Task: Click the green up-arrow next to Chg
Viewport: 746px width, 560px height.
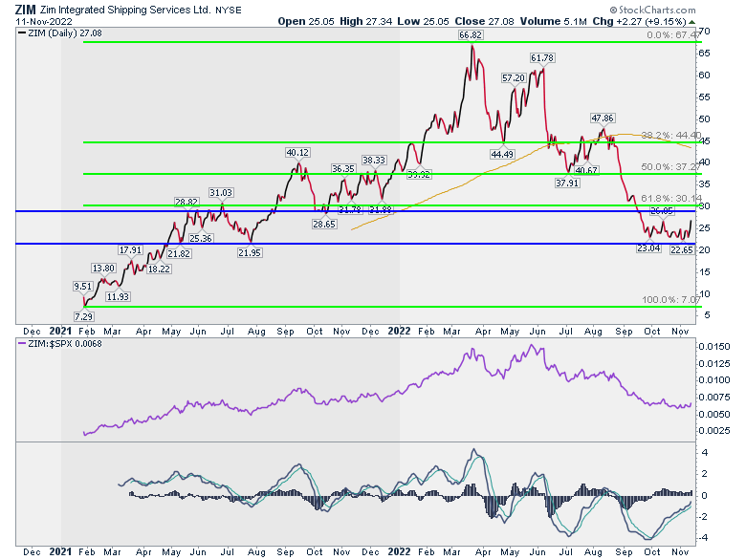Action: pyautogui.click(x=692, y=22)
